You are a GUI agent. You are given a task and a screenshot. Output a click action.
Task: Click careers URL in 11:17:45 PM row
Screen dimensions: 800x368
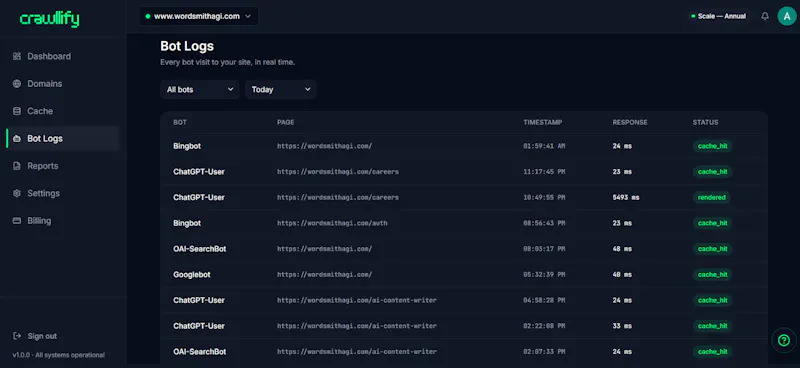[338, 172]
